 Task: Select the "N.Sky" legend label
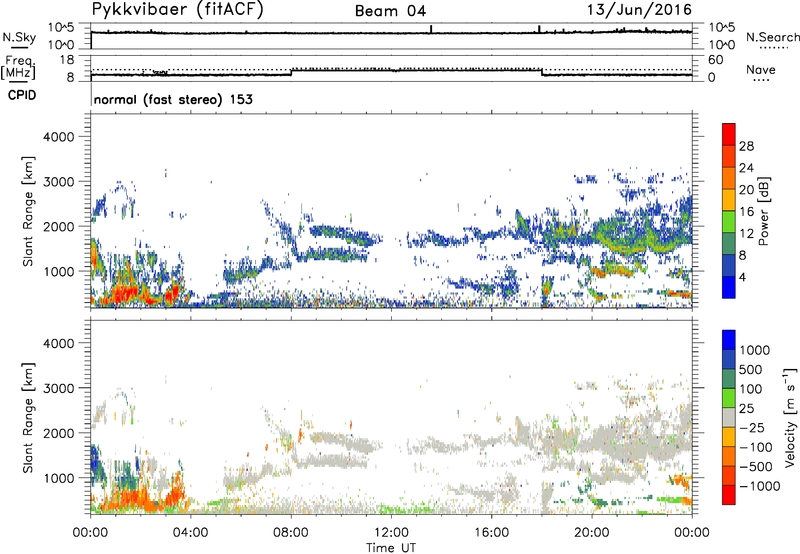click(19, 37)
